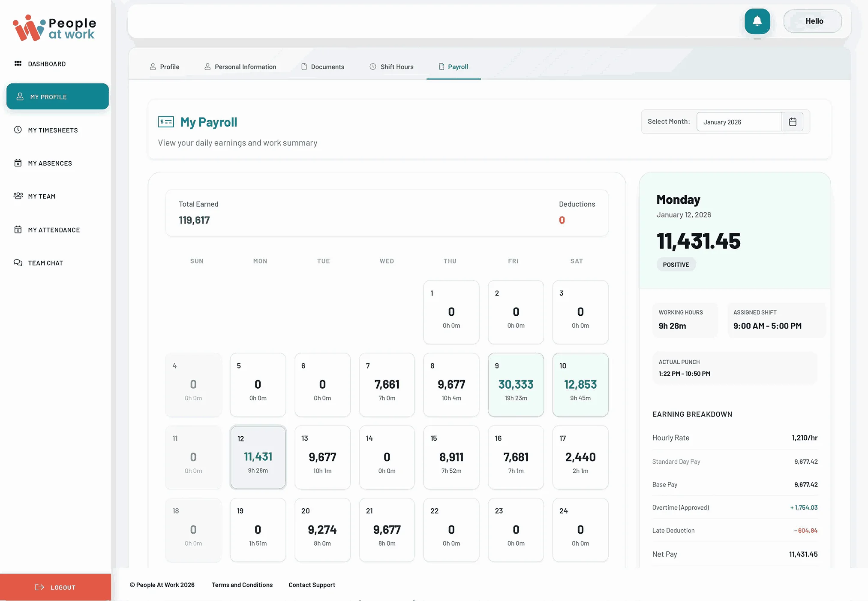Open My Profile in the sidebar
The width and height of the screenshot is (868, 601).
click(57, 97)
